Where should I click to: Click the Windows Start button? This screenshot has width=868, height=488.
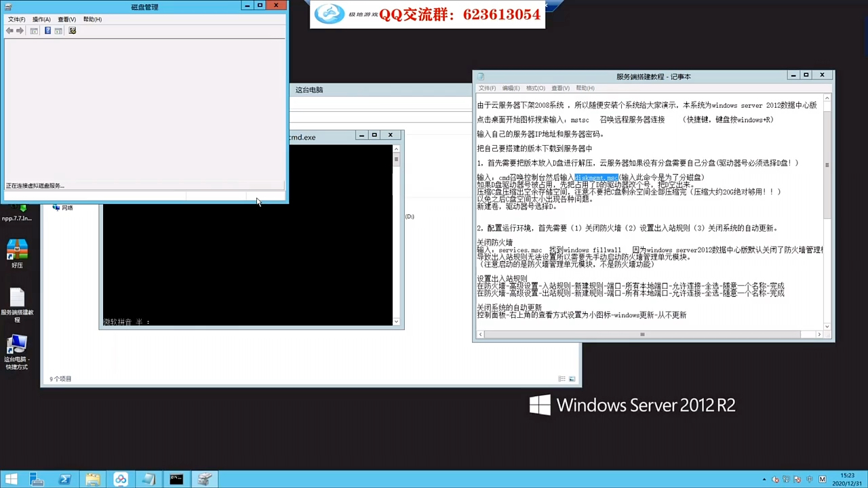pos(12,479)
